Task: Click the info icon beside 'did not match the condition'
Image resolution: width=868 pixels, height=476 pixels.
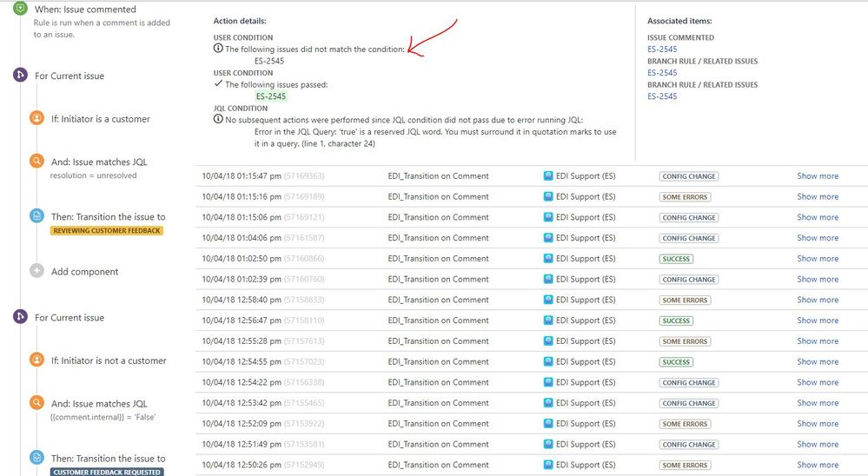Action: 218,48
